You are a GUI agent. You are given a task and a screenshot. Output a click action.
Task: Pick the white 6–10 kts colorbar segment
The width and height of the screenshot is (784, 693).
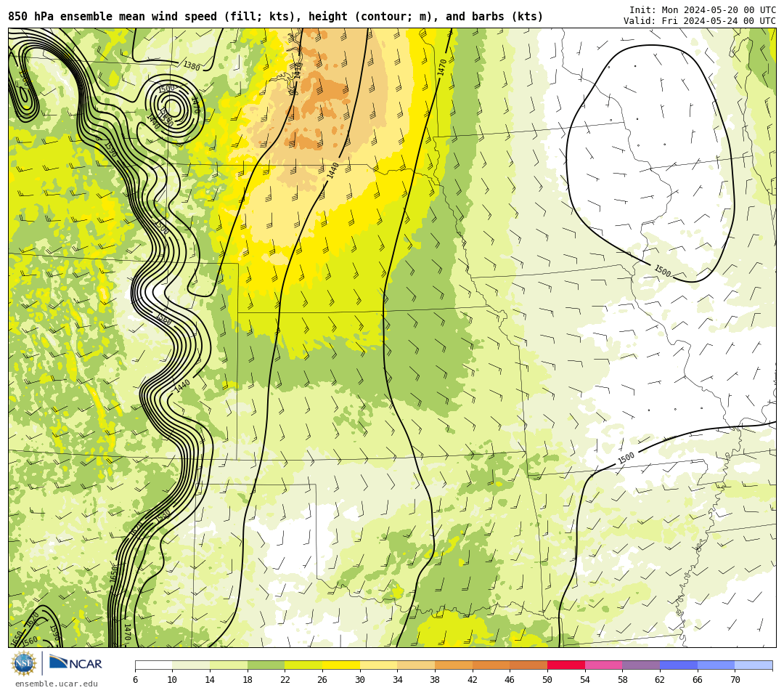click(x=153, y=665)
